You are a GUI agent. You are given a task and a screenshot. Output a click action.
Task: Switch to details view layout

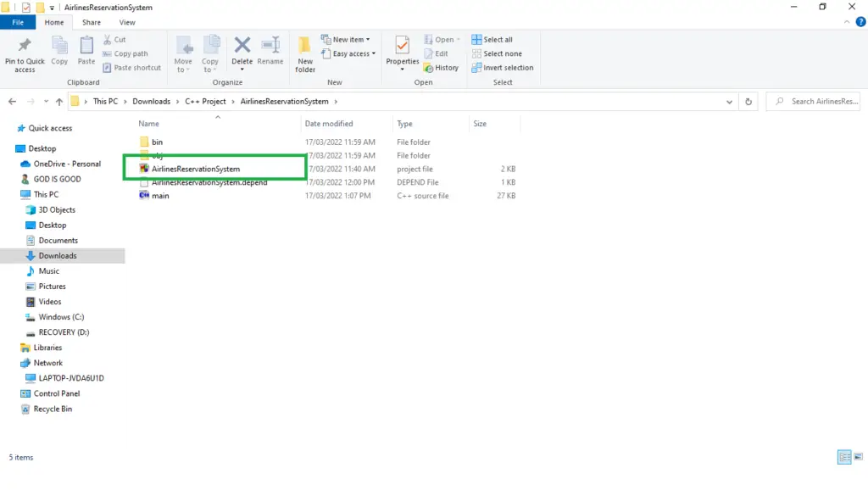coord(844,458)
